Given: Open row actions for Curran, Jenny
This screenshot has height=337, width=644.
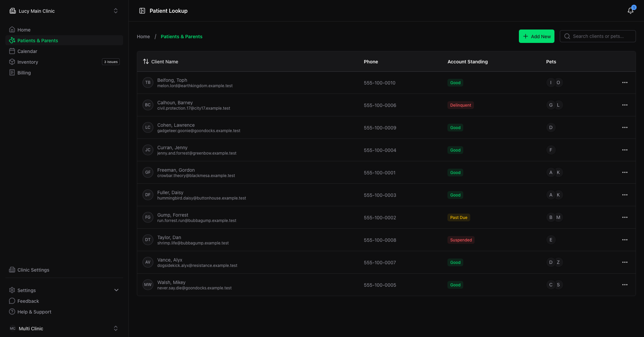Looking at the screenshot, I should (x=625, y=150).
